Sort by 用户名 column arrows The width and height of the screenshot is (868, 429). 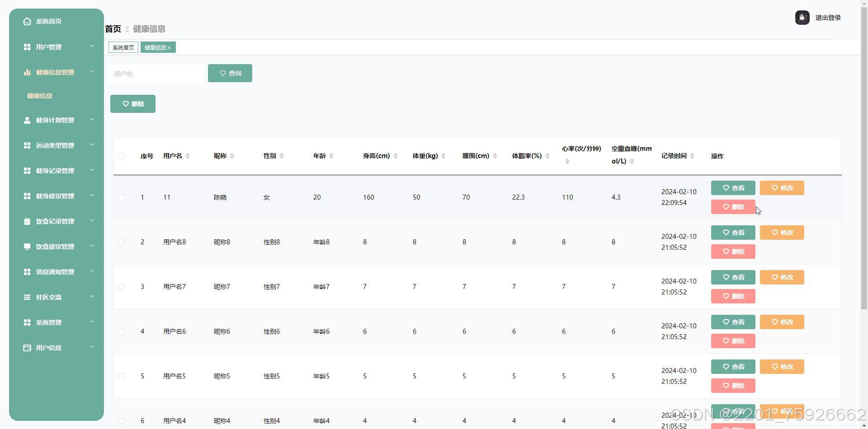click(x=188, y=156)
